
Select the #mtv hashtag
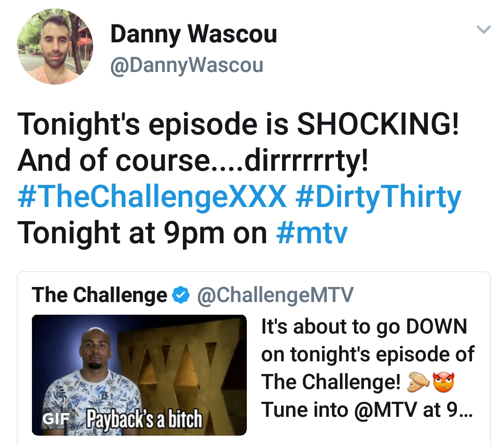(x=312, y=232)
